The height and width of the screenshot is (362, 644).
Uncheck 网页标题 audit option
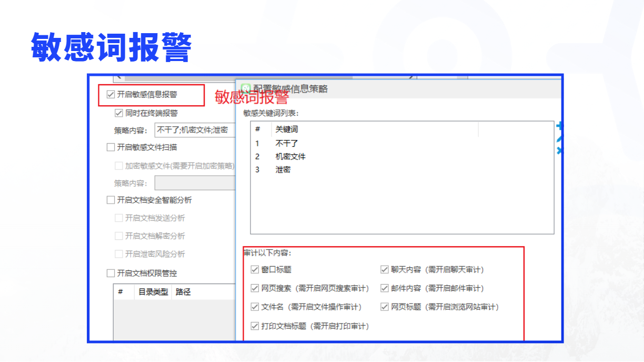coord(384,307)
